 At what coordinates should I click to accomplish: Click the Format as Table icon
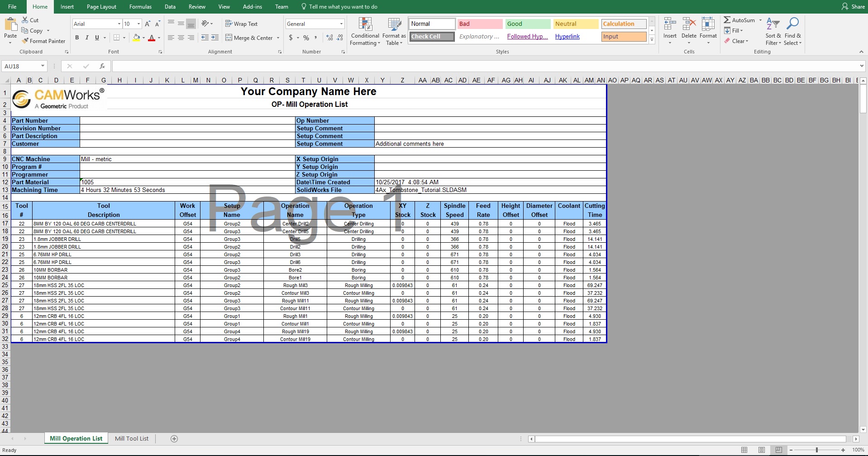click(x=393, y=27)
